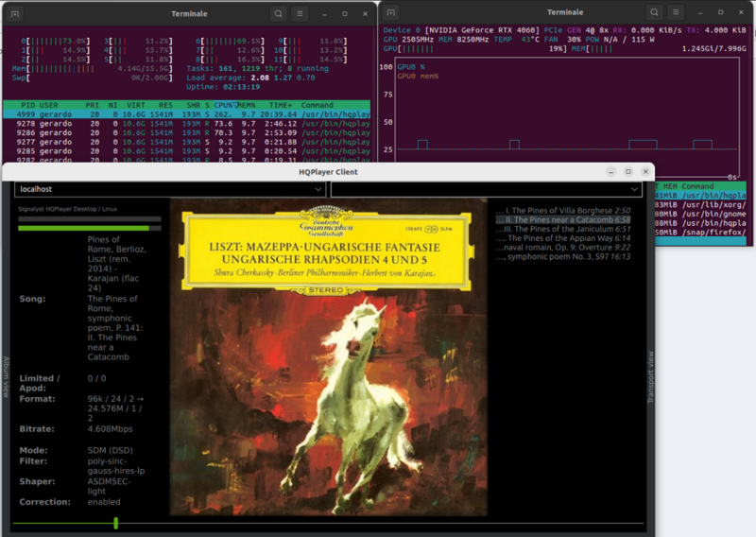This screenshot has height=537, width=756.
Task: Open a new tab in right Terminale window
Action: tap(391, 12)
